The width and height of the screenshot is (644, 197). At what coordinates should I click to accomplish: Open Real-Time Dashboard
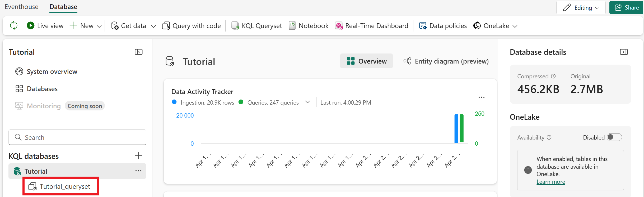click(x=372, y=26)
